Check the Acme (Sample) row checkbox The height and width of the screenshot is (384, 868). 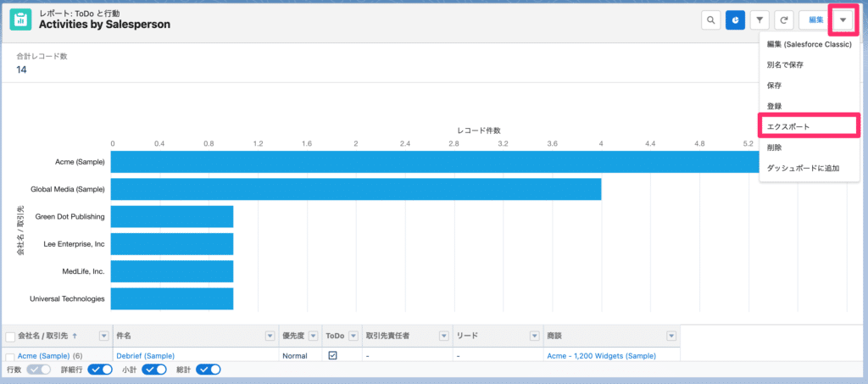[10, 357]
